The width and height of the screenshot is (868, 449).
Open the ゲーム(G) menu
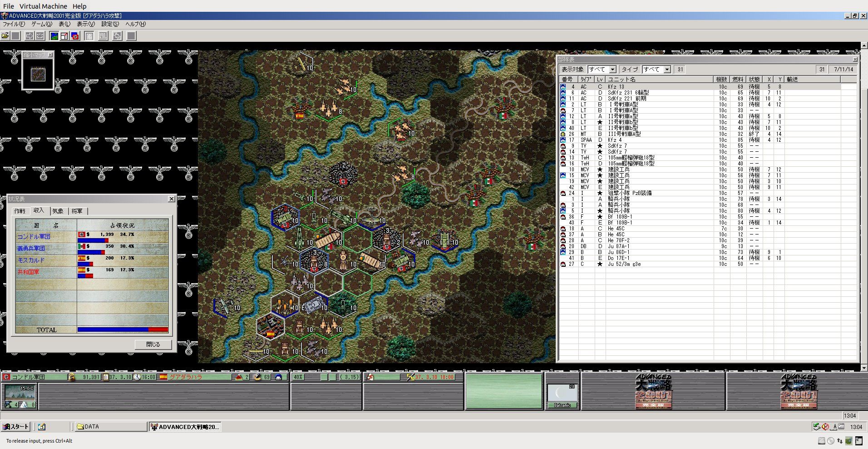tap(42, 24)
